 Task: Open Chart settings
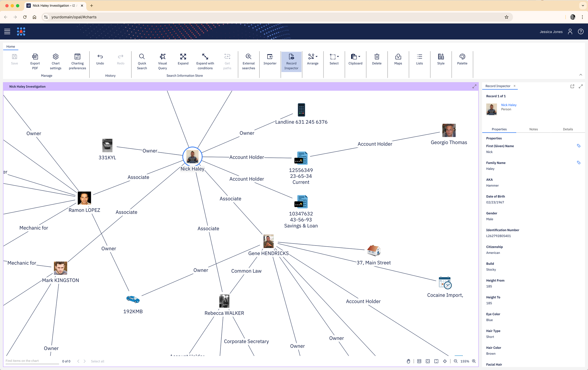pyautogui.click(x=56, y=61)
